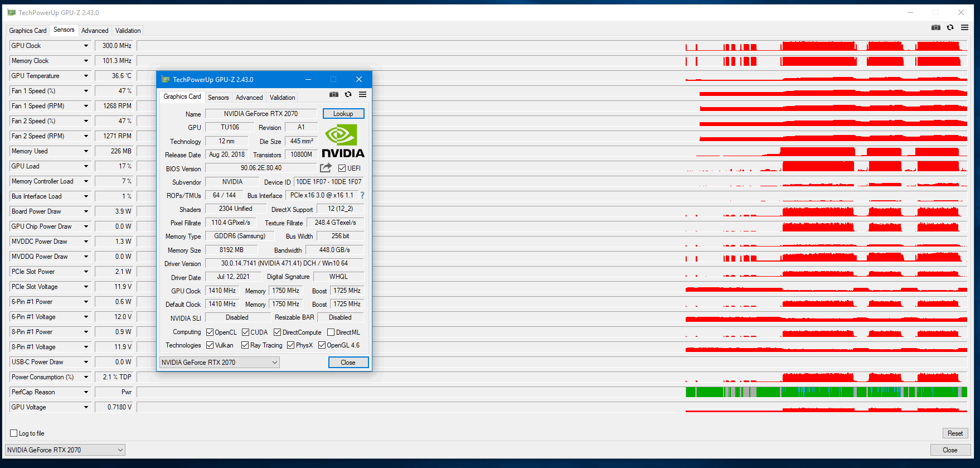The height and width of the screenshot is (468, 980).
Task: Click refresh icon in the main sensors window
Action: (950, 27)
